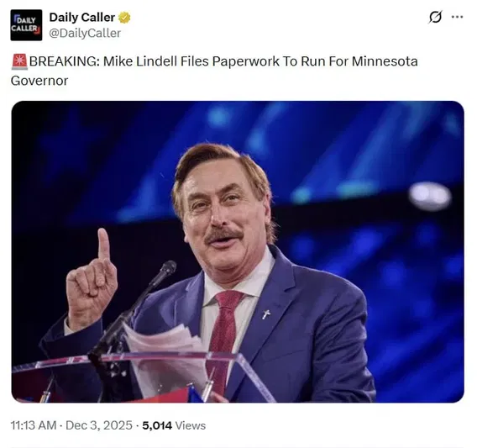Open the attached photo of the speaker
Screen dimensions: 477x448
238,252
